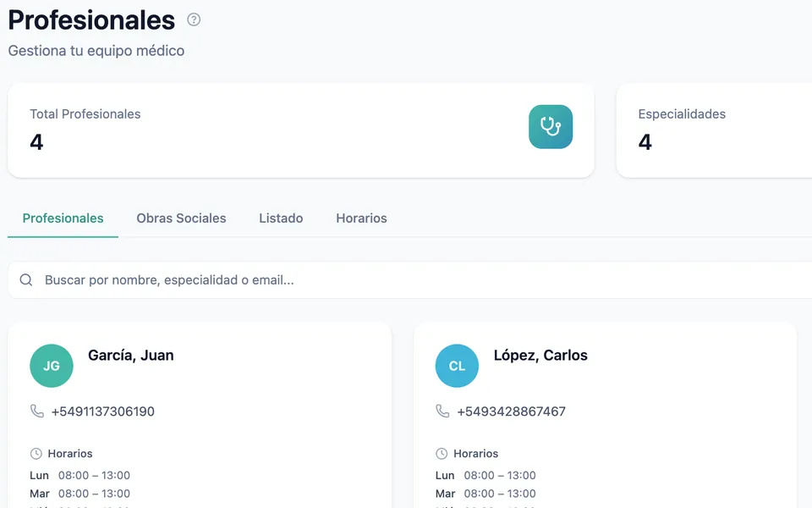The height and width of the screenshot is (508, 812).
Task: Focus the search field for nombre, especialidad o email
Action: [x=410, y=280]
